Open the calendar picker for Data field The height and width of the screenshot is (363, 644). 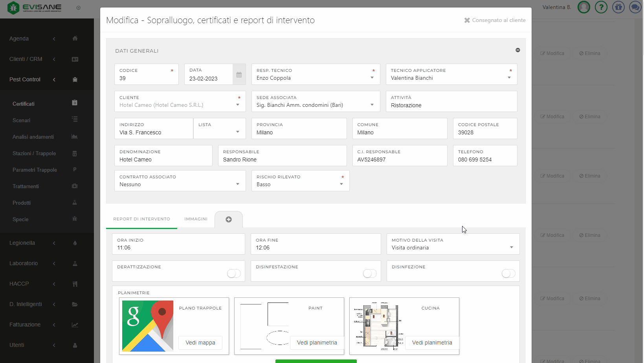[x=239, y=75]
